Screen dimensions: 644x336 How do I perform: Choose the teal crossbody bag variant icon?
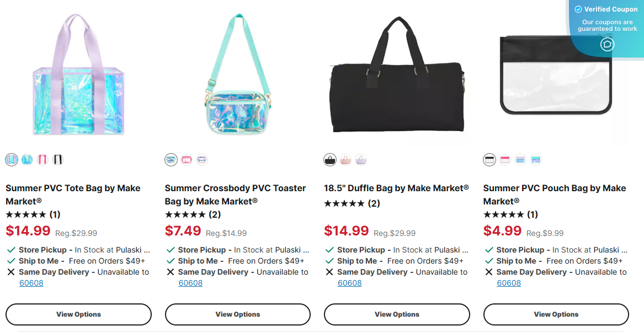(171, 159)
